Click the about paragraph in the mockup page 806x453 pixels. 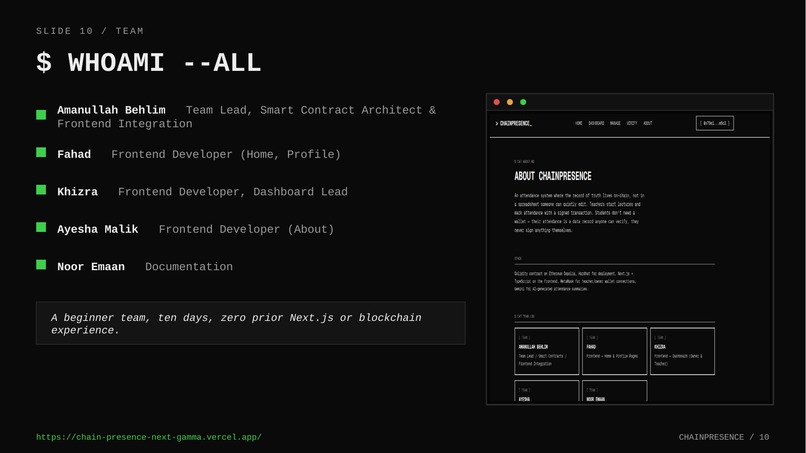pyautogui.click(x=579, y=213)
